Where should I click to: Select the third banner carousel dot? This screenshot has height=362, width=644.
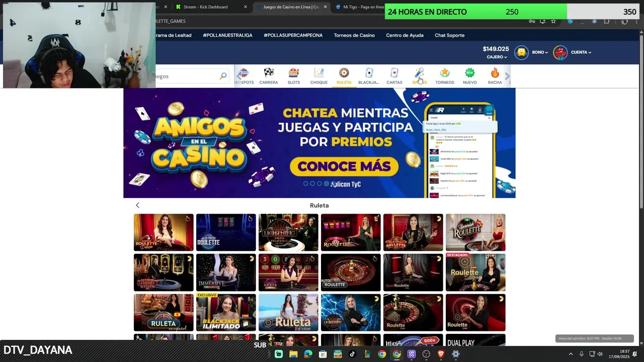319,184
